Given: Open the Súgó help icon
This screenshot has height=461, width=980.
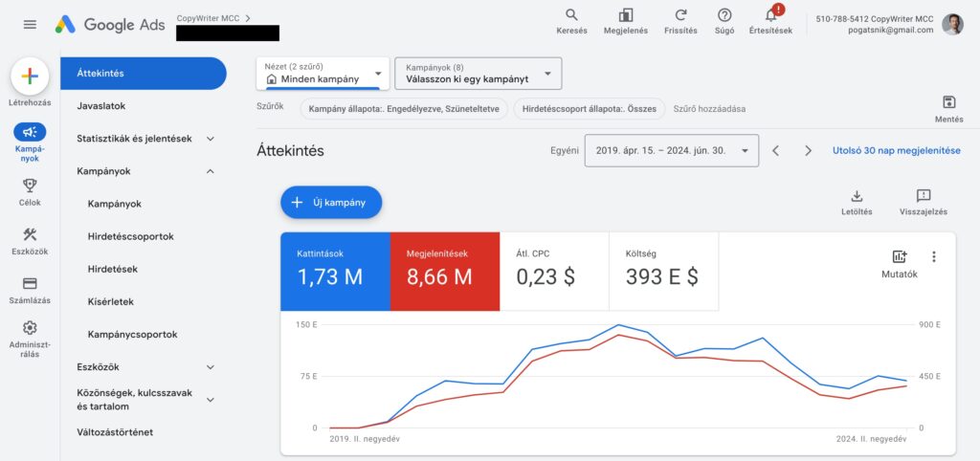Looking at the screenshot, I should [x=724, y=15].
